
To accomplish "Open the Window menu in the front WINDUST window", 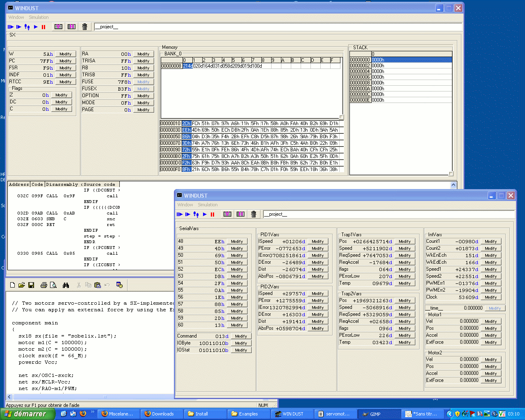I will click(x=185, y=205).
